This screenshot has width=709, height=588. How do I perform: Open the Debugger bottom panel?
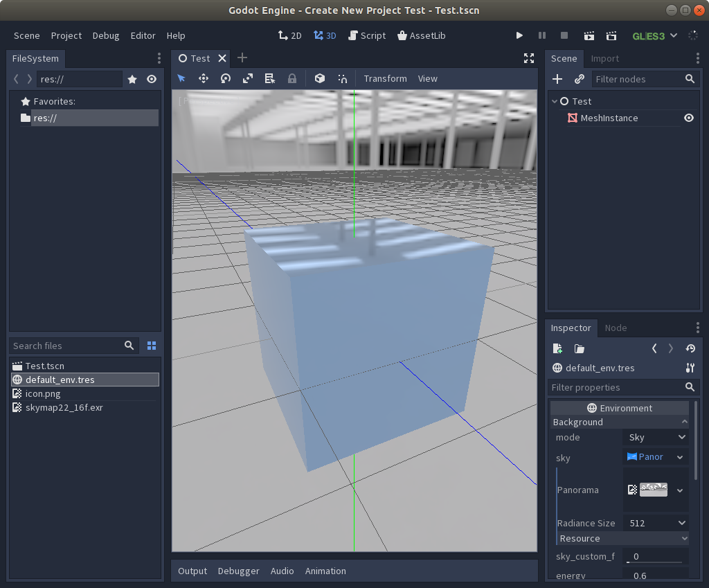tap(239, 571)
